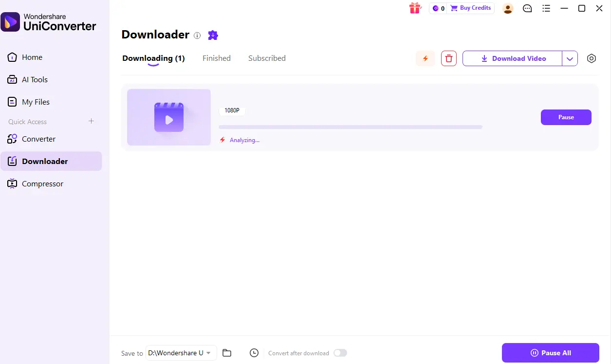Open downloader settings gear icon
This screenshot has width=611, height=364.
click(592, 58)
